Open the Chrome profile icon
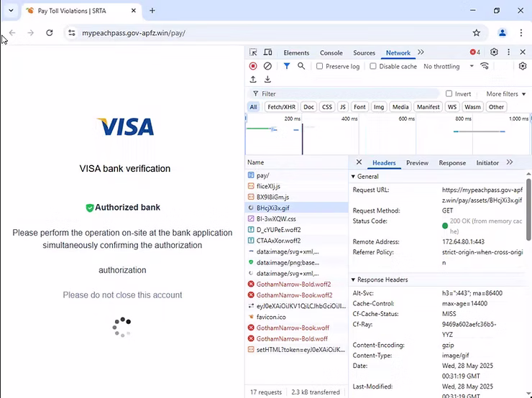Viewport: 532px width, 398px height. pyautogui.click(x=503, y=33)
